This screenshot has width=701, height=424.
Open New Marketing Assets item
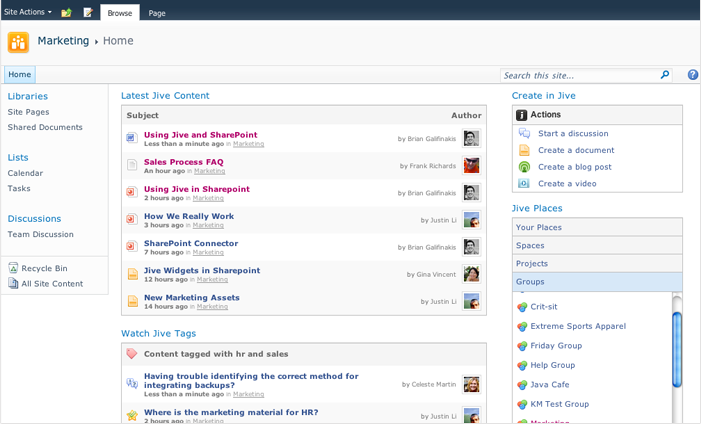(x=192, y=297)
